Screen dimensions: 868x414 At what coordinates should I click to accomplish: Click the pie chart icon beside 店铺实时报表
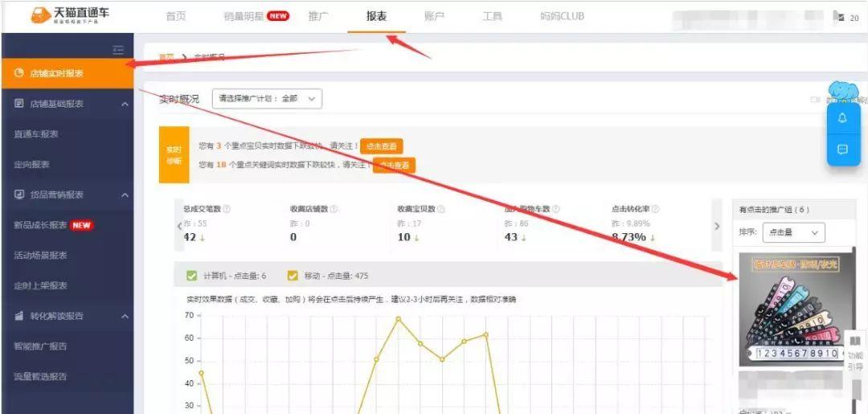pos(18,73)
